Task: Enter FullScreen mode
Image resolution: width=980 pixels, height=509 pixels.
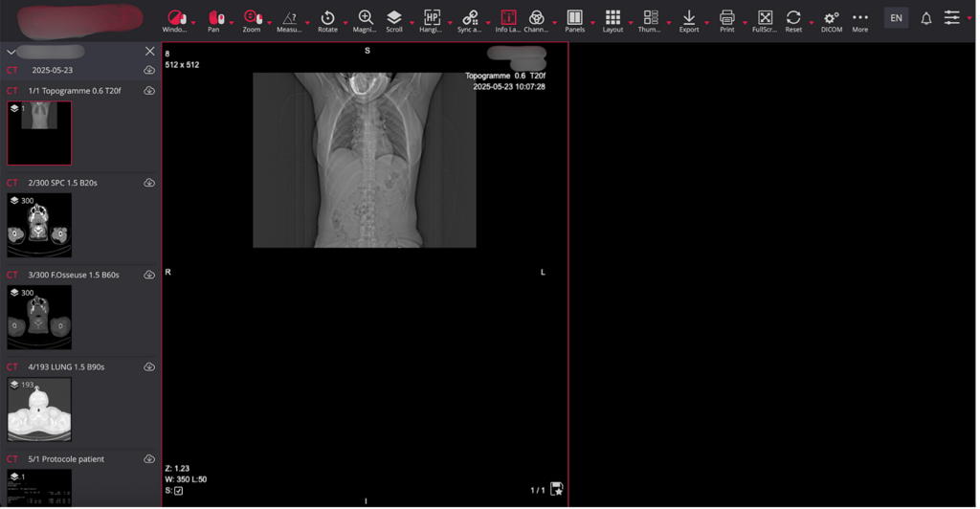Action: pyautogui.click(x=765, y=17)
